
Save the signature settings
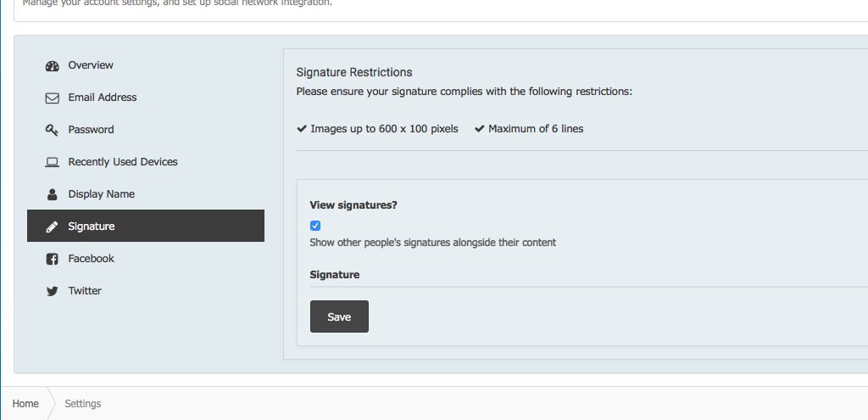pos(339,316)
